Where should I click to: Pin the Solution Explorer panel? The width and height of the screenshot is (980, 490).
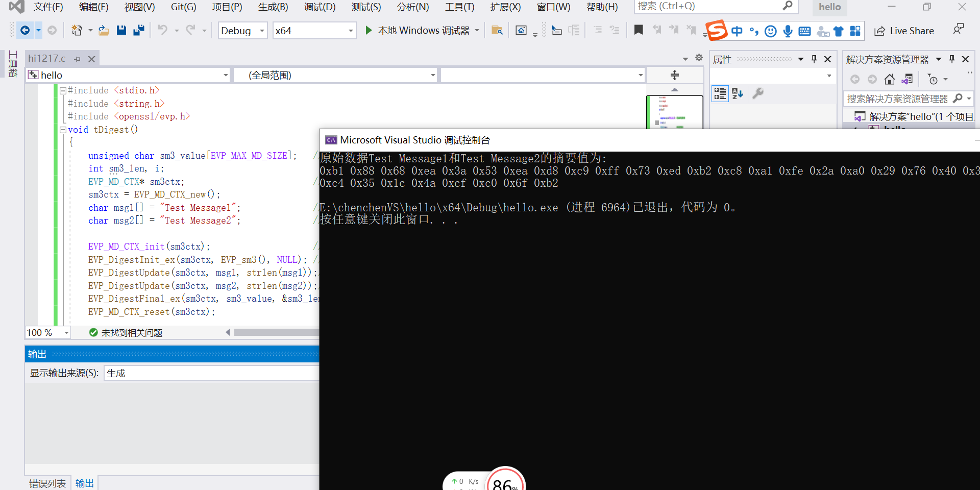tap(952, 59)
